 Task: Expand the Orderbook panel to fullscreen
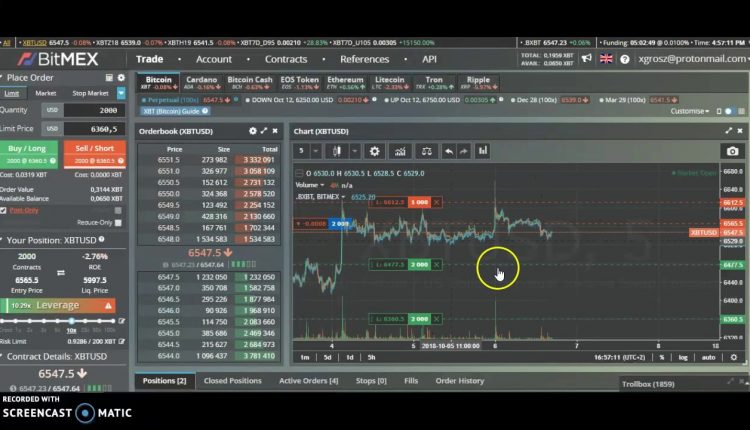pos(264,131)
